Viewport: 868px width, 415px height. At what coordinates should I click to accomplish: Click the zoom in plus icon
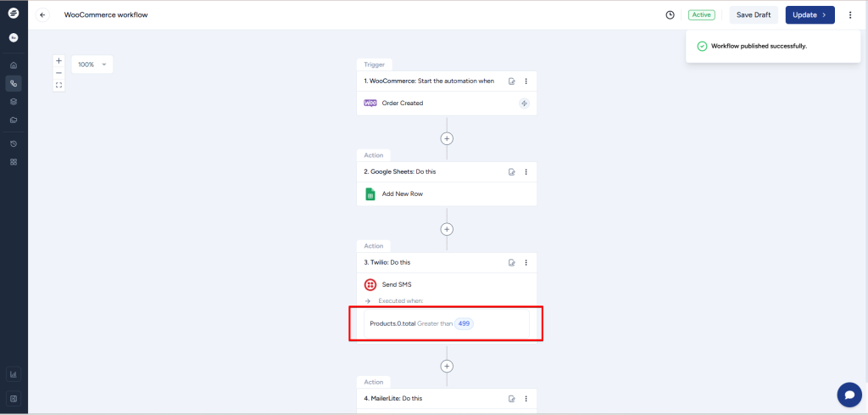click(x=58, y=61)
